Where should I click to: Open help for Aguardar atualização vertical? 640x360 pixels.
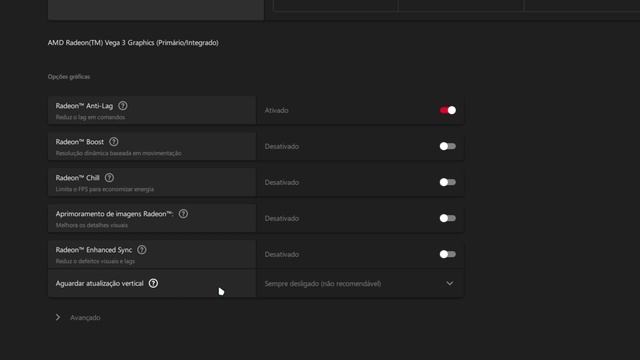[x=153, y=283]
